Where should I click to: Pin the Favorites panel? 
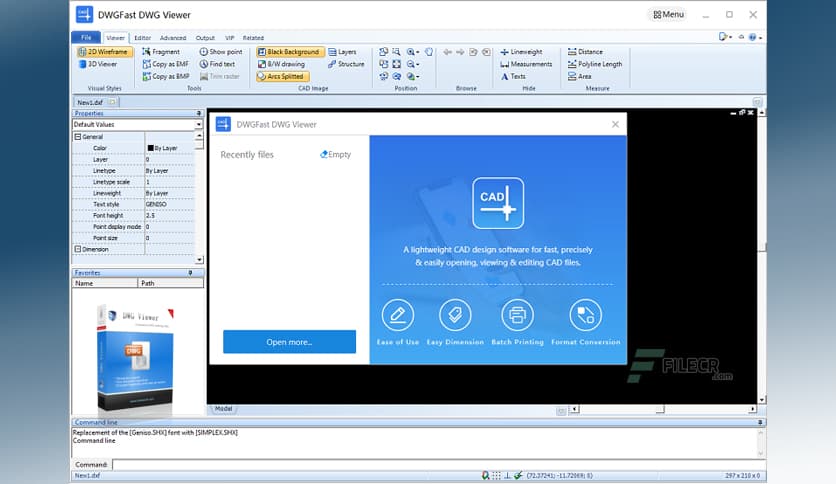click(x=190, y=272)
